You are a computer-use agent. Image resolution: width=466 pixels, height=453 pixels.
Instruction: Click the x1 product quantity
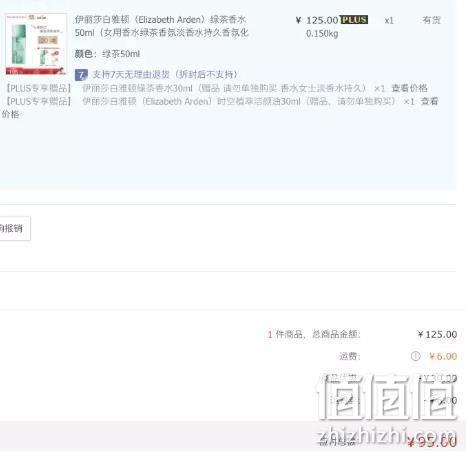(x=389, y=21)
